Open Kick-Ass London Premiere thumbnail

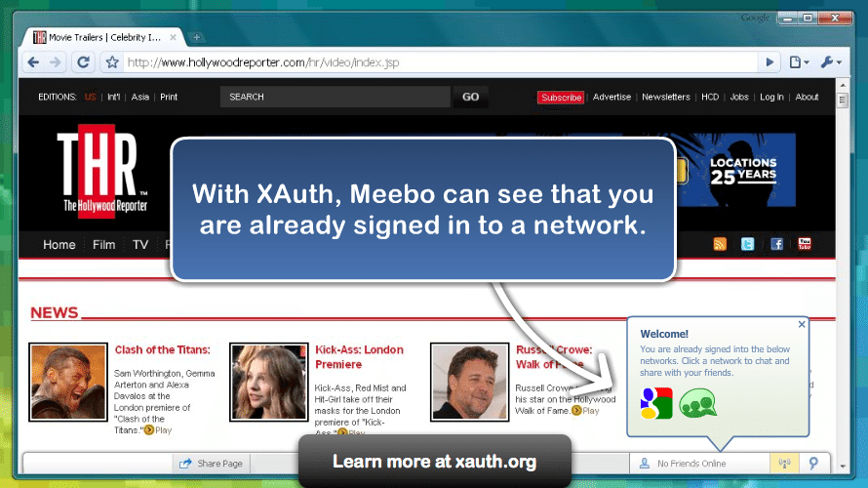click(268, 383)
